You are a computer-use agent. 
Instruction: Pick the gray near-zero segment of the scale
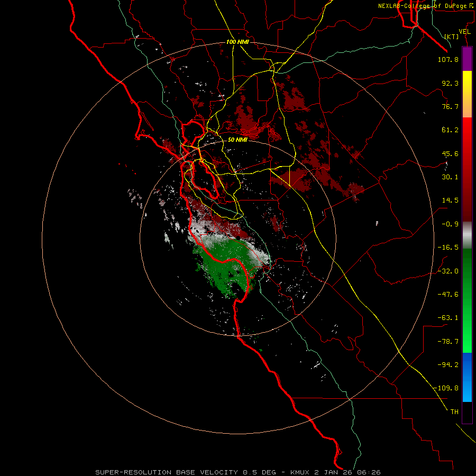point(467,235)
